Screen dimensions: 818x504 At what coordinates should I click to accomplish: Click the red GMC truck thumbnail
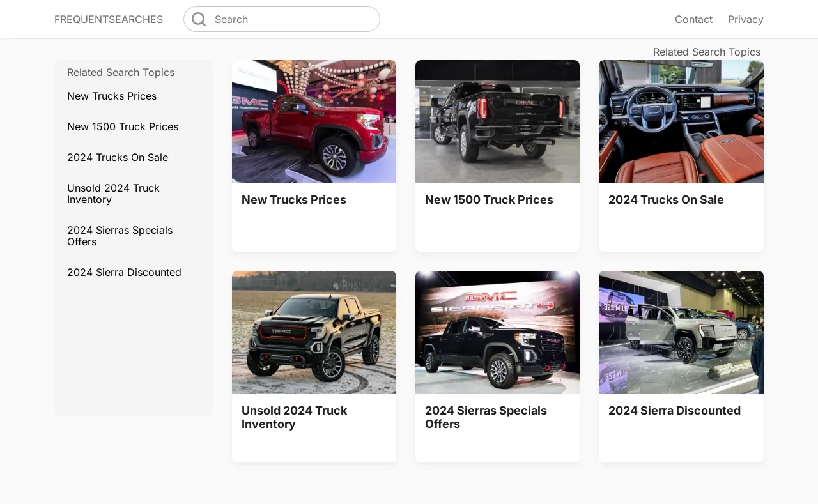[314, 121]
